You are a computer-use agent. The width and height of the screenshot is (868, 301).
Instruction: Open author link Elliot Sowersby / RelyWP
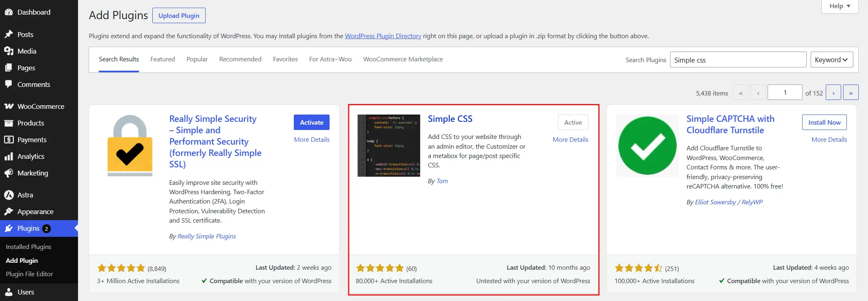point(729,202)
